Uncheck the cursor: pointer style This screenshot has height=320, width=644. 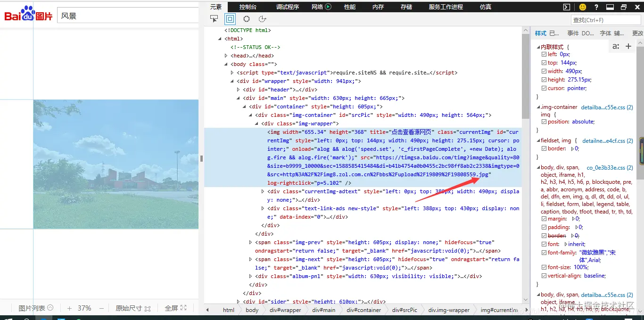tap(544, 88)
